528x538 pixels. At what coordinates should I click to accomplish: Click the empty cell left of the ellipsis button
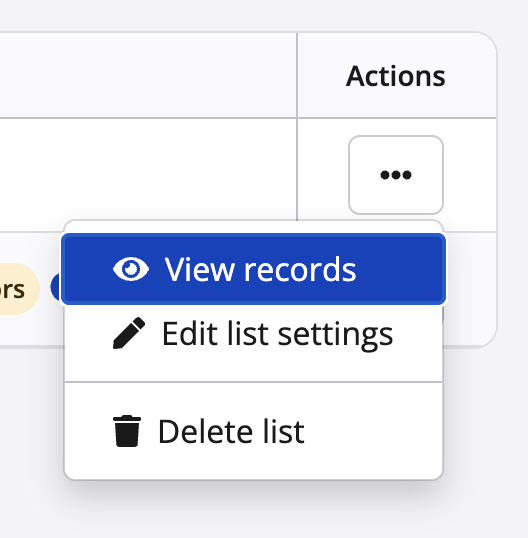(x=148, y=169)
